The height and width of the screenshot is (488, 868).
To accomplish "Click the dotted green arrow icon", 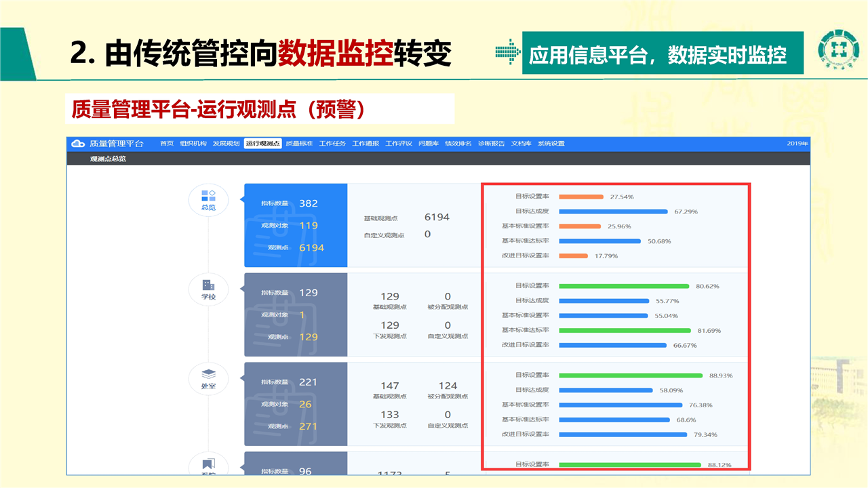I will tap(507, 52).
